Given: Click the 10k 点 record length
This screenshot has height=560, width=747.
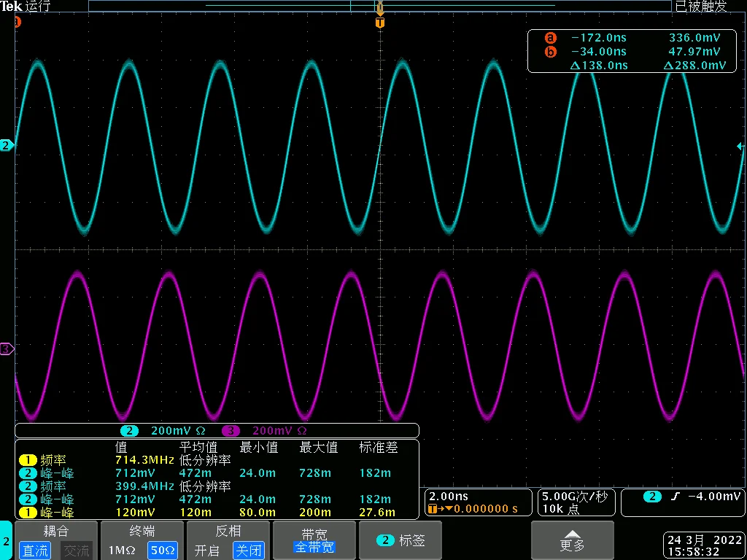Looking at the screenshot, I should tap(560, 509).
